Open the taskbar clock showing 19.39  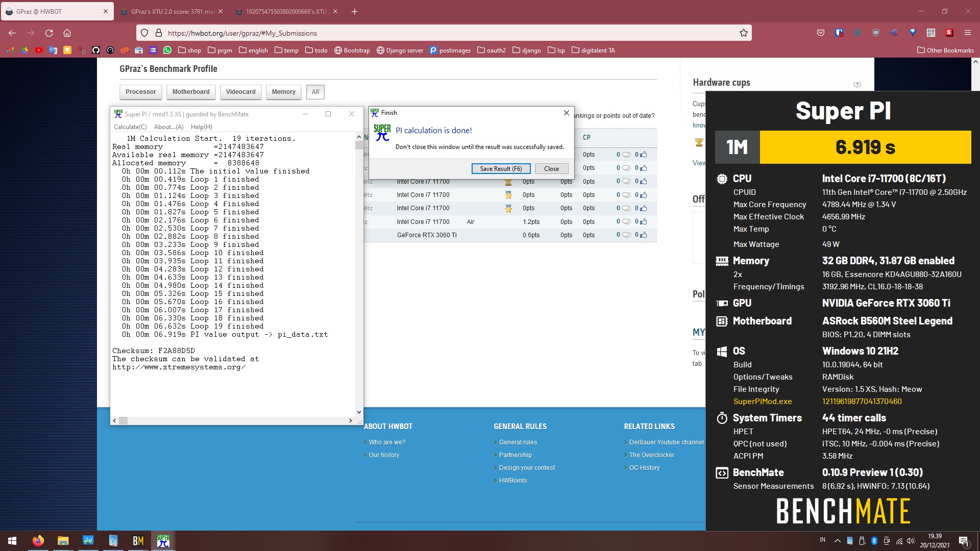(935, 541)
